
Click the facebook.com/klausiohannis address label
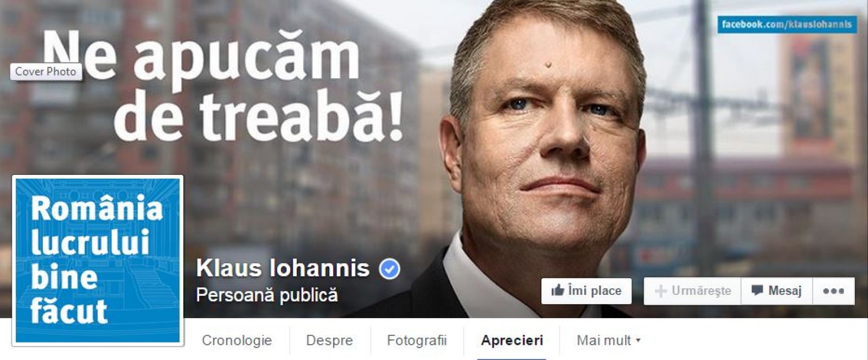pyautogui.click(x=787, y=24)
